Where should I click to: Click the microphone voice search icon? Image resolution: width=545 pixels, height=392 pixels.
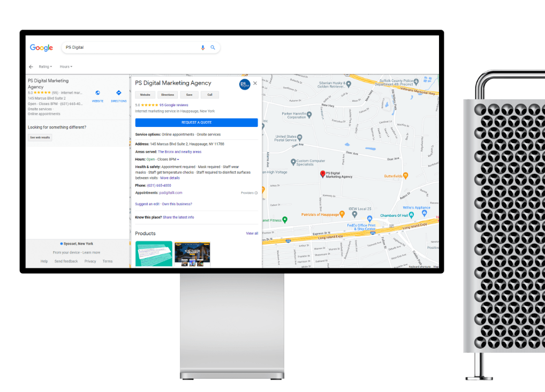[203, 48]
